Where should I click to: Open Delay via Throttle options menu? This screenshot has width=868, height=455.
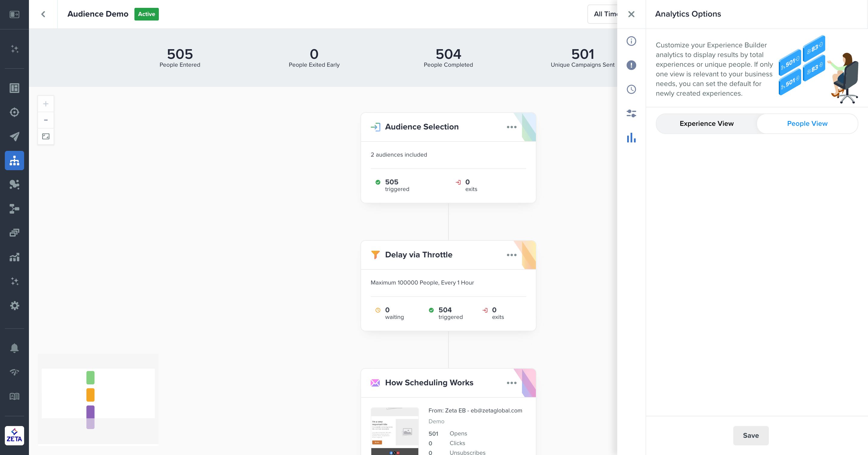pyautogui.click(x=511, y=255)
